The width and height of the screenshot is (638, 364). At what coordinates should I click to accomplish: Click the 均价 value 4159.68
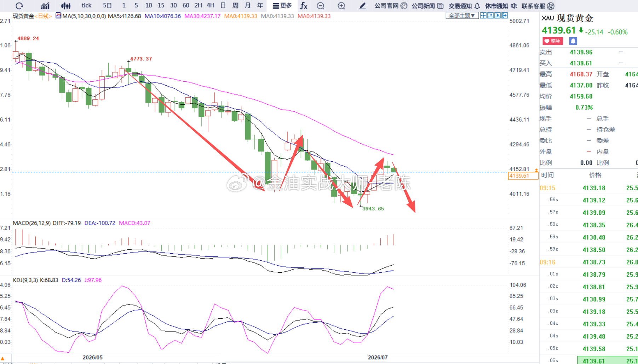tap(581, 96)
